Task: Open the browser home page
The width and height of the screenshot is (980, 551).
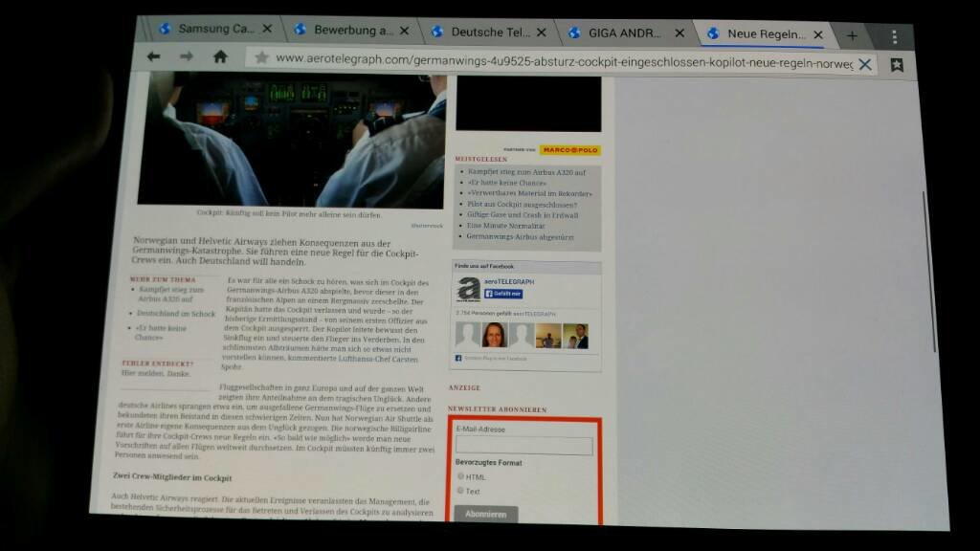Action: (x=220, y=56)
